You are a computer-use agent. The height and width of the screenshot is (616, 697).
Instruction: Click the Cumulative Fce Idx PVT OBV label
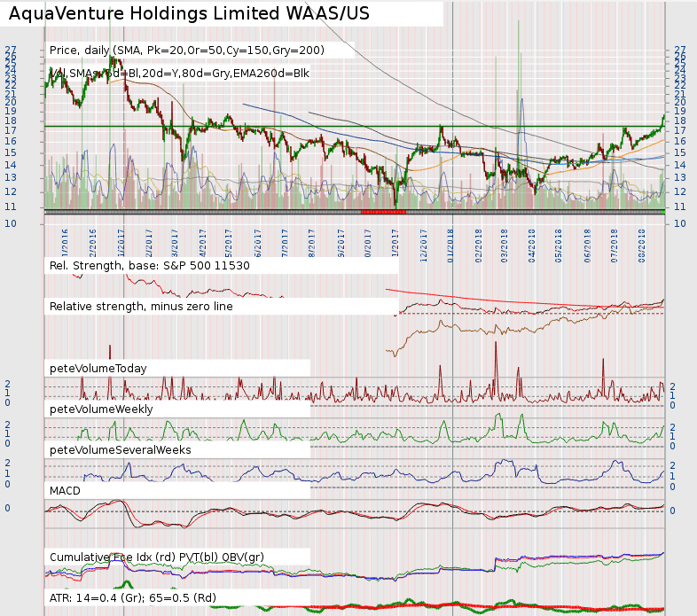(x=156, y=558)
